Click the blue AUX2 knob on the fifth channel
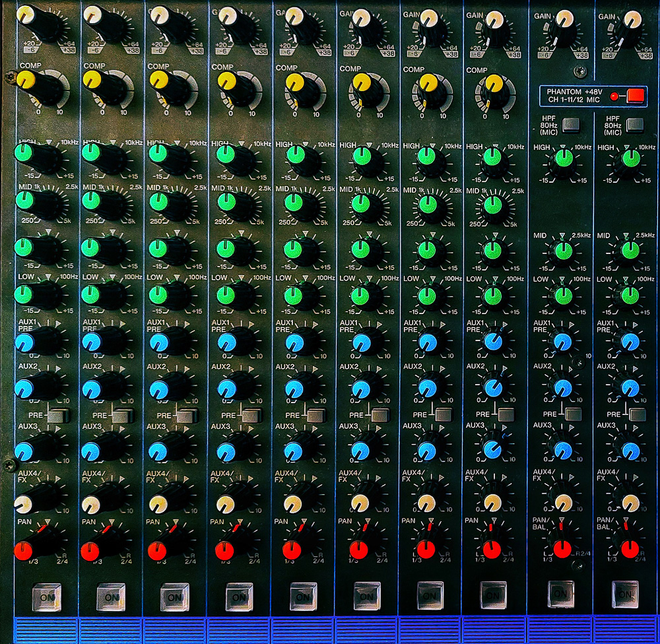The width and height of the screenshot is (660, 644). [x=294, y=387]
